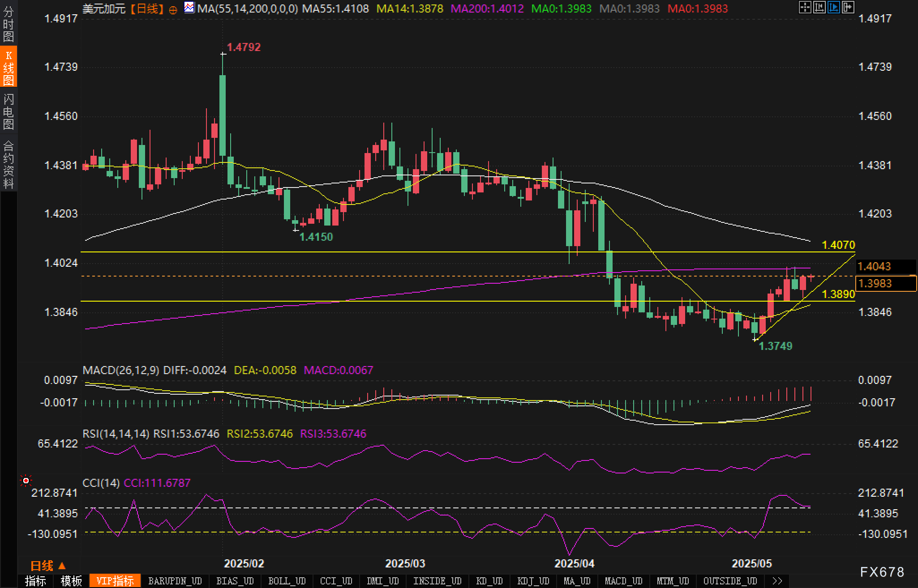Expand more indicators with >> button
The height and width of the screenshot is (588, 918).
coord(777,581)
